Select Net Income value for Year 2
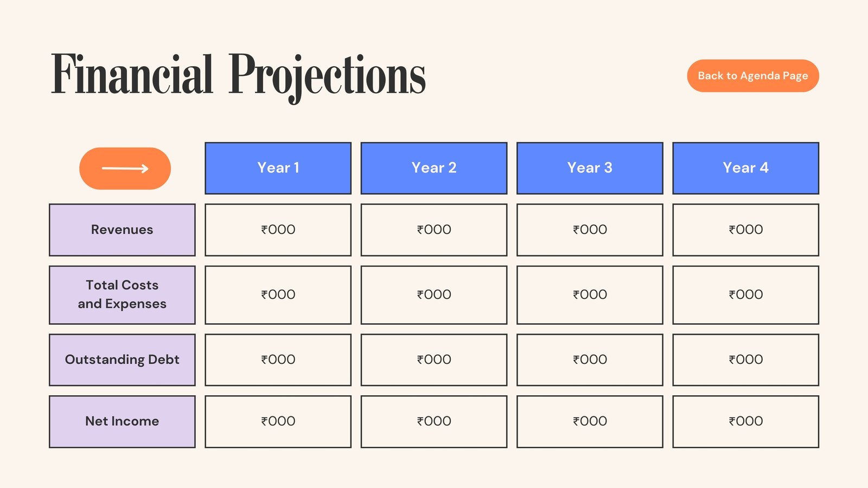The height and width of the screenshot is (488, 868). (x=434, y=422)
